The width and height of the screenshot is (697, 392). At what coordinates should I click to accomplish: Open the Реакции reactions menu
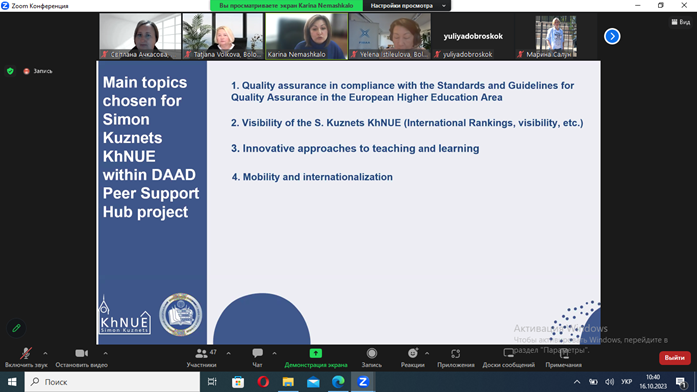[x=413, y=357]
